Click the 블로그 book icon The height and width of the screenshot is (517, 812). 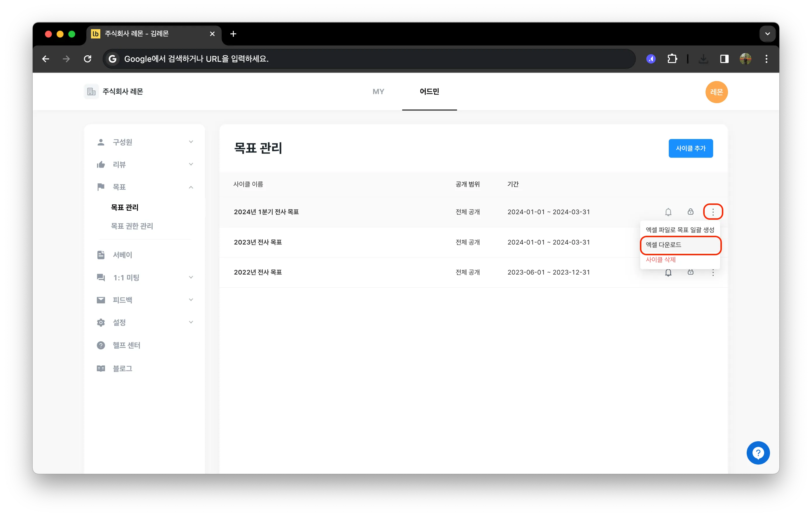101,369
